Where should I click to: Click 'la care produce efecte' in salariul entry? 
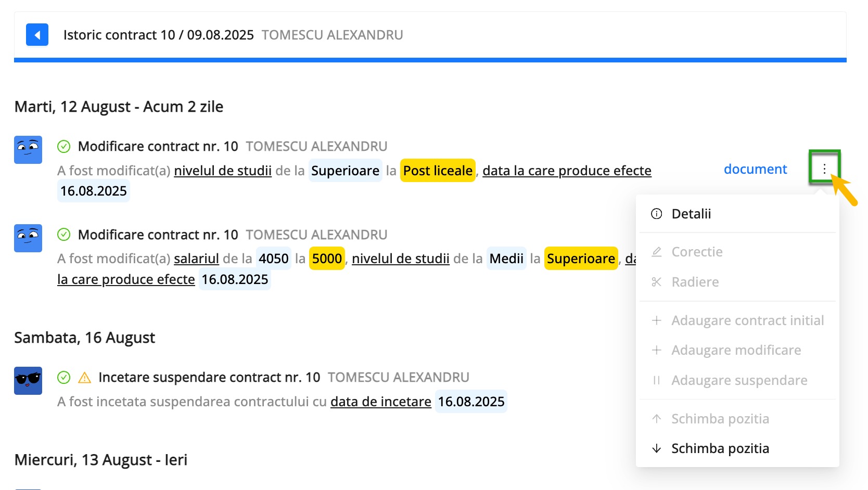126,279
